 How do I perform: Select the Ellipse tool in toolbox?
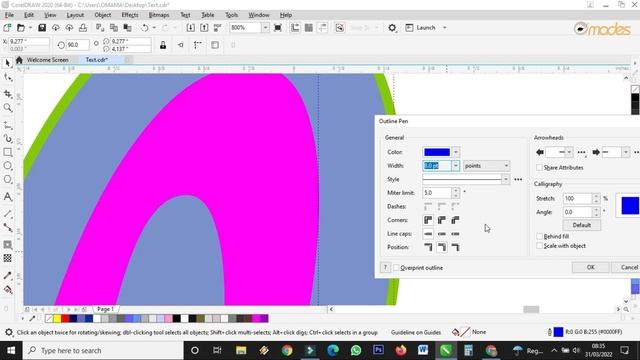[7, 166]
